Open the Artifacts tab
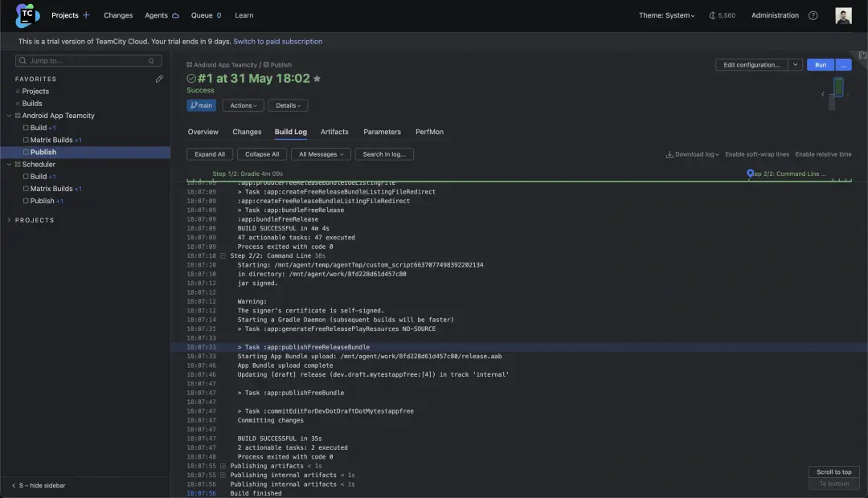The image size is (868, 498). pos(334,132)
